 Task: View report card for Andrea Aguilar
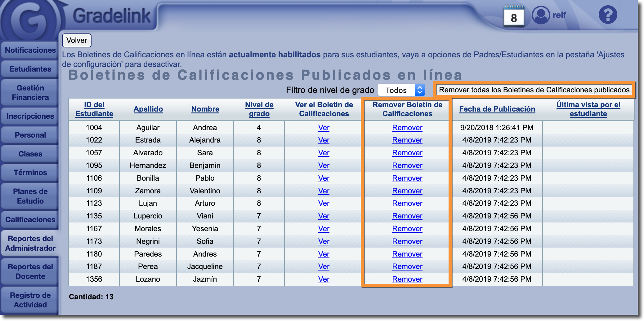324,128
